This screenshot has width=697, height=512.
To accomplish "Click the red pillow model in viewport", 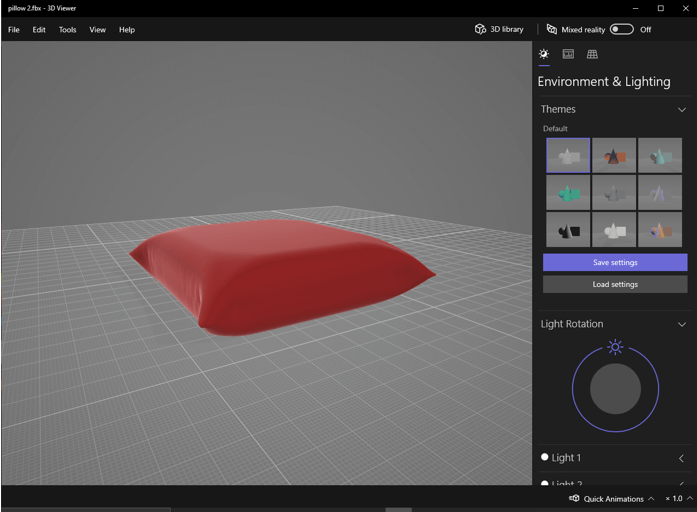I will [x=281, y=276].
